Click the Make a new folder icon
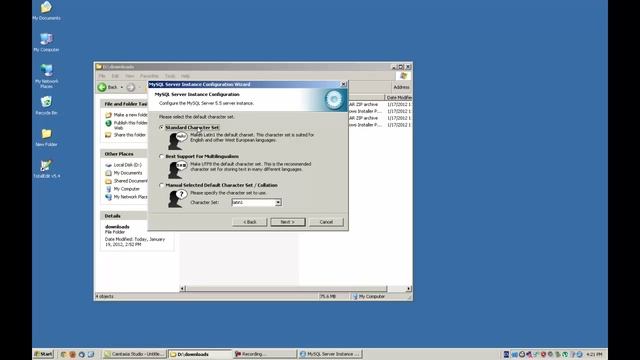This screenshot has height=360, width=640. [x=108, y=115]
